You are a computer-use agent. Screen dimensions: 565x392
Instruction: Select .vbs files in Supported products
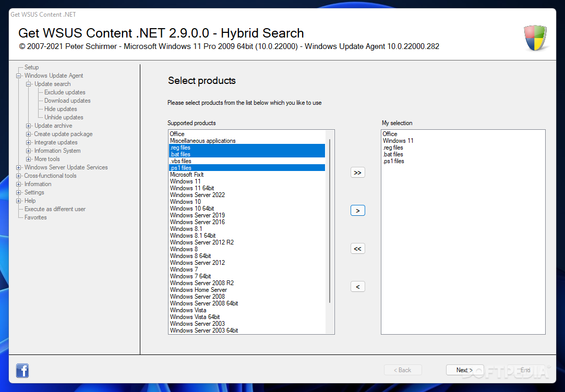tap(247, 161)
